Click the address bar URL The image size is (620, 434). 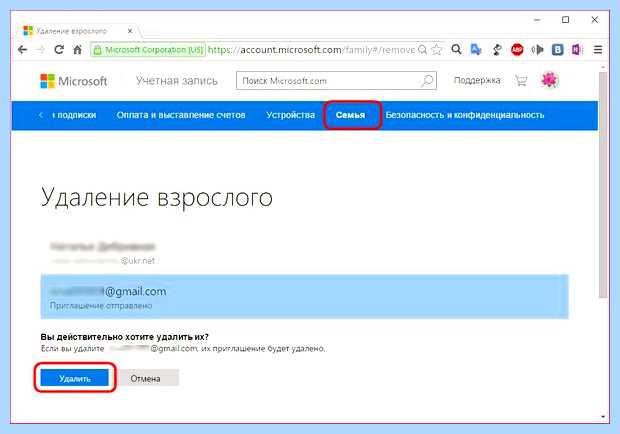312,50
